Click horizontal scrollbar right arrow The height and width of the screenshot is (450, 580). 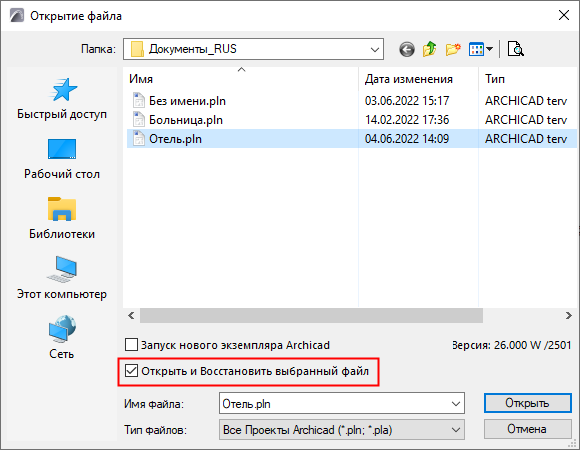pos(569,315)
